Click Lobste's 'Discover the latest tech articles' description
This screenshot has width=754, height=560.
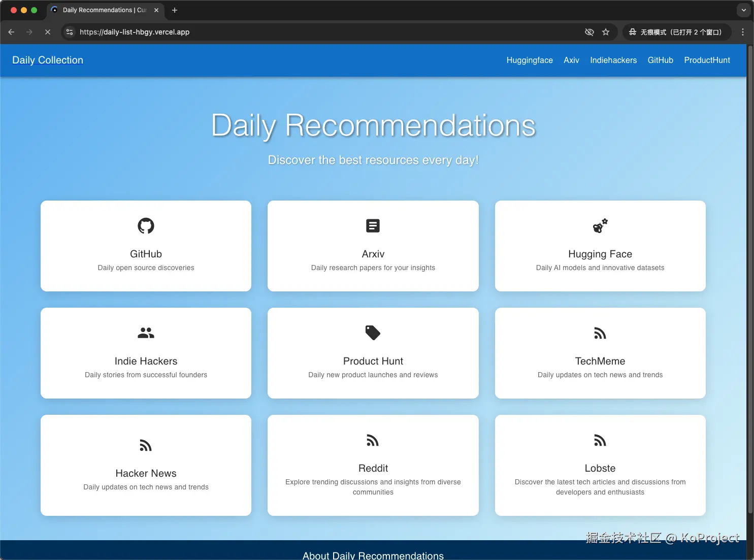[x=600, y=487]
